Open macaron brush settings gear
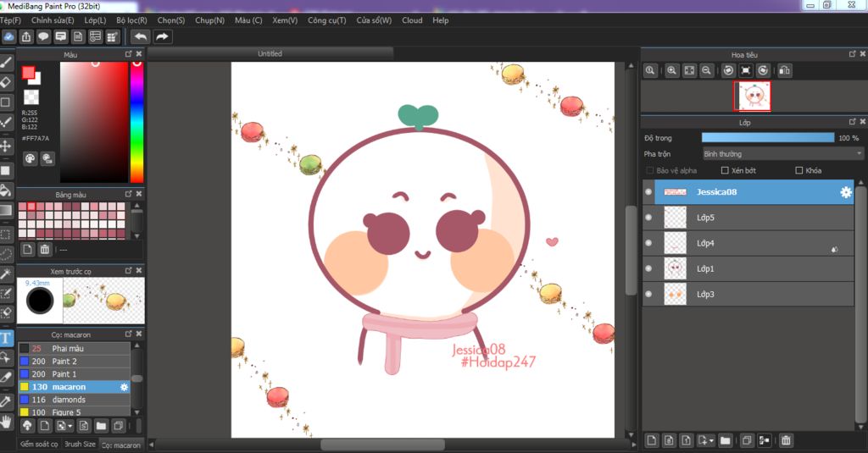The width and height of the screenshot is (868, 453). coord(124,387)
